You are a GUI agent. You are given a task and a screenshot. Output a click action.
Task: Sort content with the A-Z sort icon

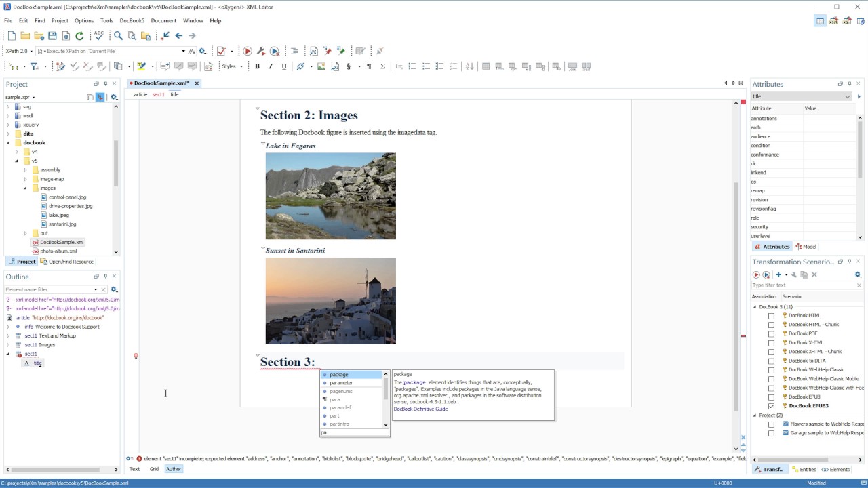click(x=469, y=66)
